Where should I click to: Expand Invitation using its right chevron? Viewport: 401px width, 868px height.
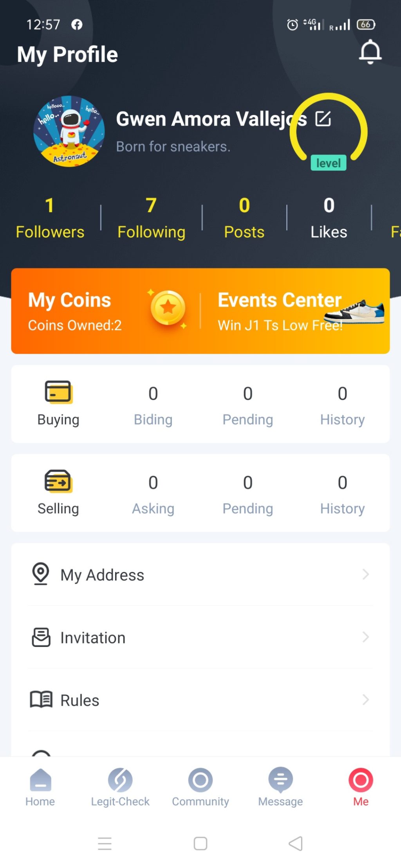pyautogui.click(x=365, y=637)
